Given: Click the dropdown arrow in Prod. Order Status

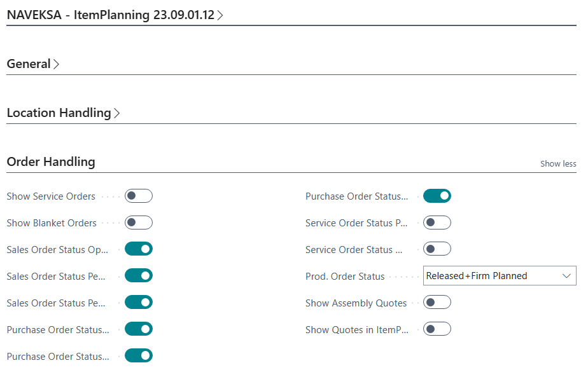Looking at the screenshot, I should (566, 276).
